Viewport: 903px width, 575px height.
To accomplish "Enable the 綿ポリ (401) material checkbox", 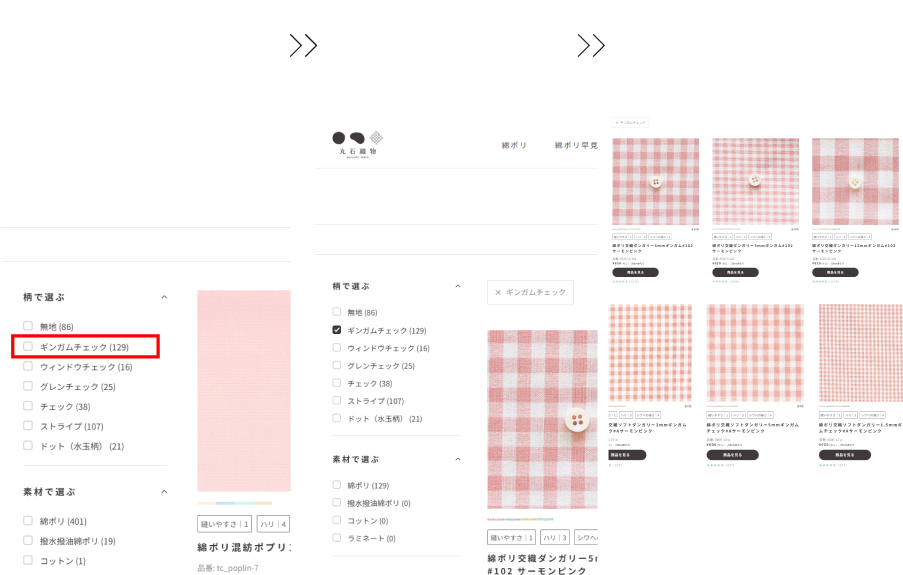I will click(x=29, y=521).
